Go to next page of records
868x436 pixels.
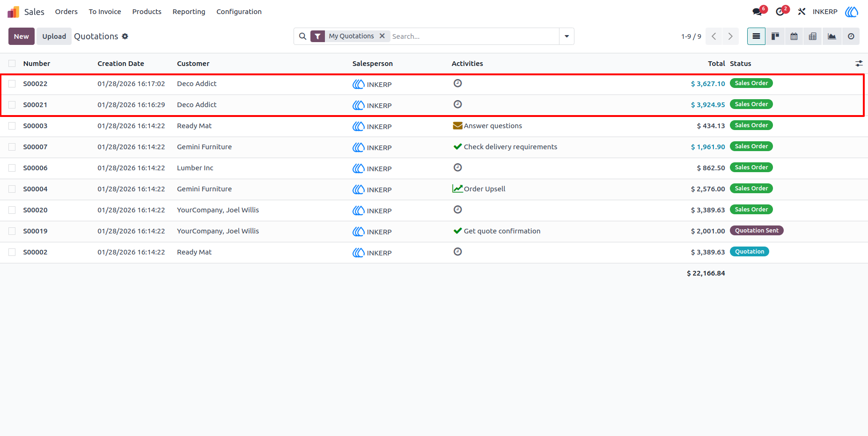(730, 36)
